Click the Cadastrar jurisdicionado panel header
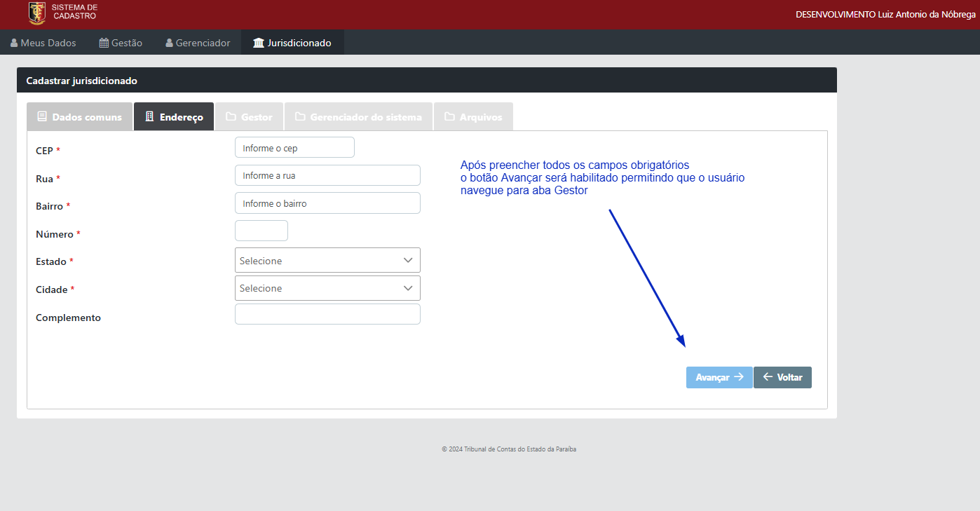 tap(427, 81)
